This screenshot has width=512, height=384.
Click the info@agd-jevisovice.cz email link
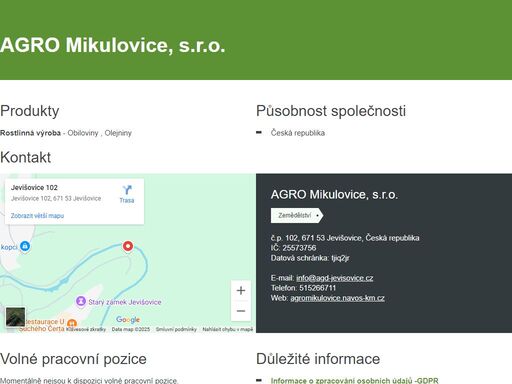(x=335, y=278)
